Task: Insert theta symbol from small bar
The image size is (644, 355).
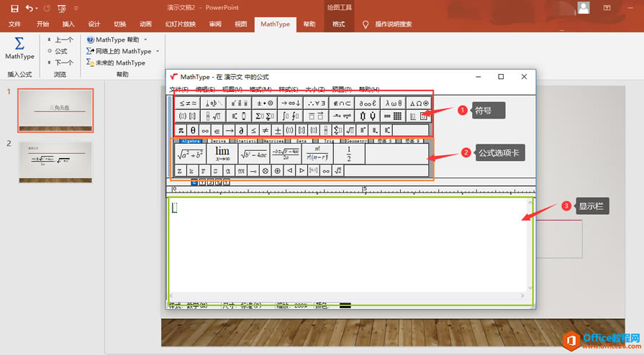Action: click(x=193, y=131)
